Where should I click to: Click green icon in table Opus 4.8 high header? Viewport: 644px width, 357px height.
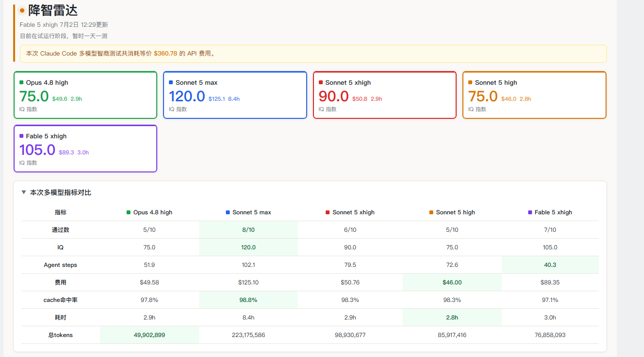click(129, 212)
